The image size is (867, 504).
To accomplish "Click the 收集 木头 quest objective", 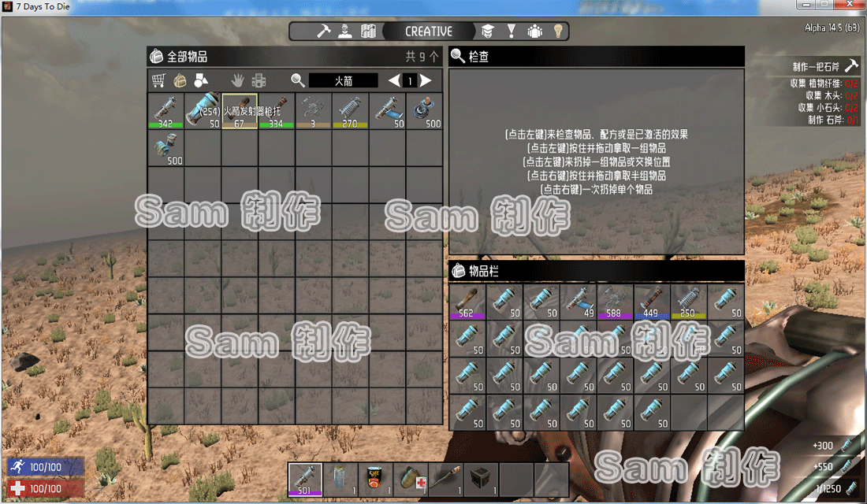I will point(831,95).
